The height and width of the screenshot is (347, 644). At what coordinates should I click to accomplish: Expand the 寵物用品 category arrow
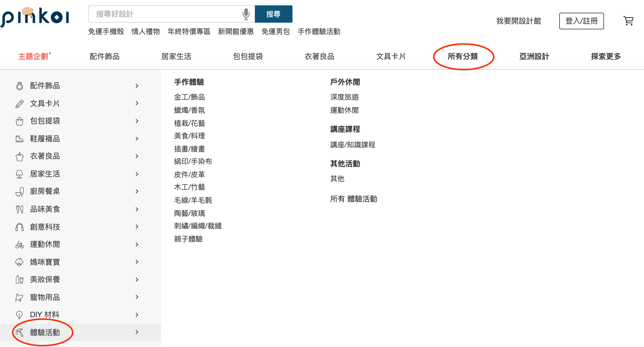[x=137, y=297]
